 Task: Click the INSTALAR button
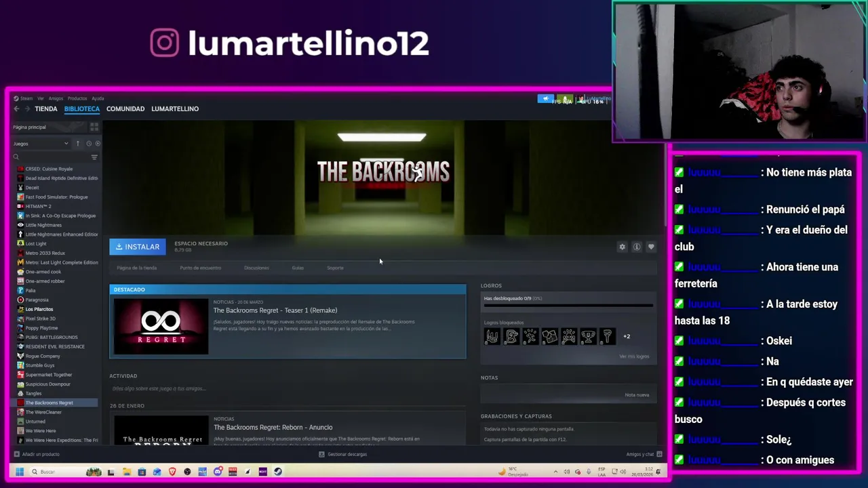138,247
